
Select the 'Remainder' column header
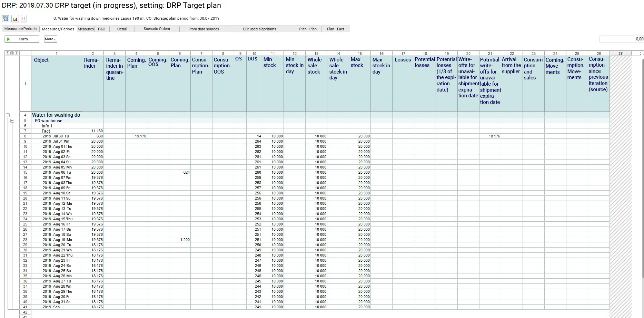93,84
